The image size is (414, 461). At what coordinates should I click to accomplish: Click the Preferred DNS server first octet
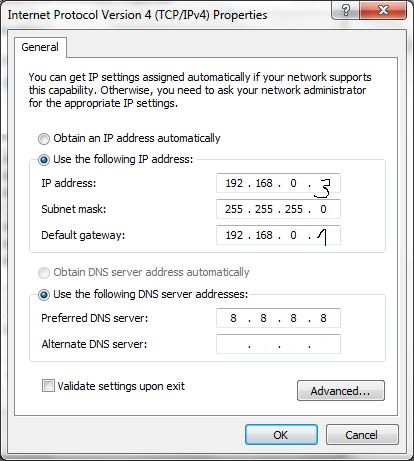tap(233, 318)
